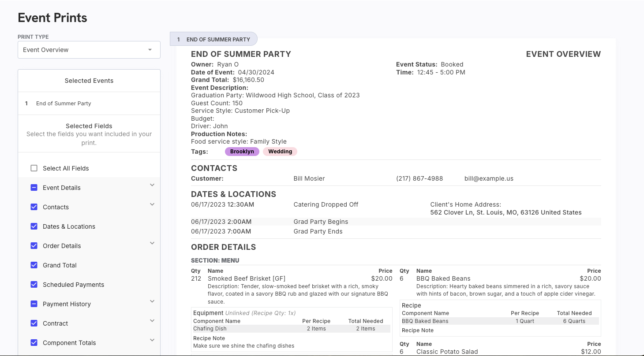Click the 562 Clover Ln address
Screen dimensions: 644x356
[x=506, y=212]
